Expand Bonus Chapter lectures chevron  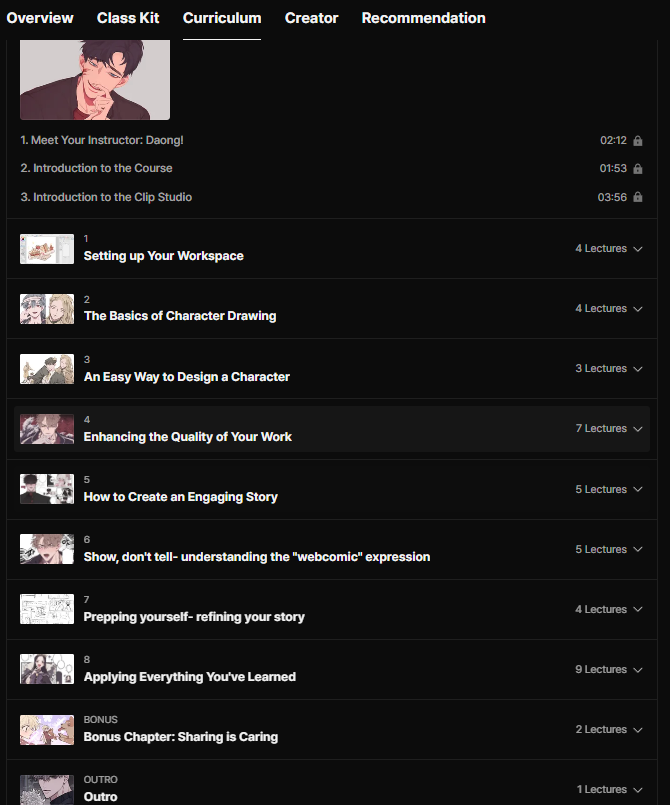[638, 730]
